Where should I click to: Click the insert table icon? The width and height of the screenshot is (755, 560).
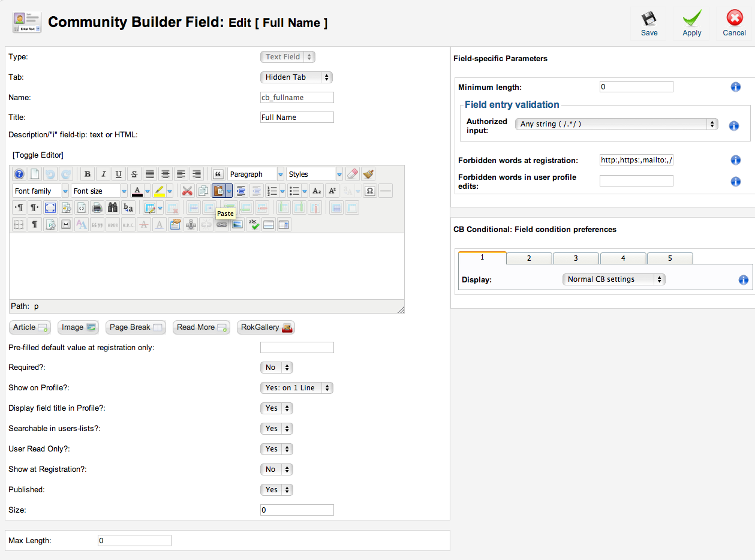tap(149, 207)
